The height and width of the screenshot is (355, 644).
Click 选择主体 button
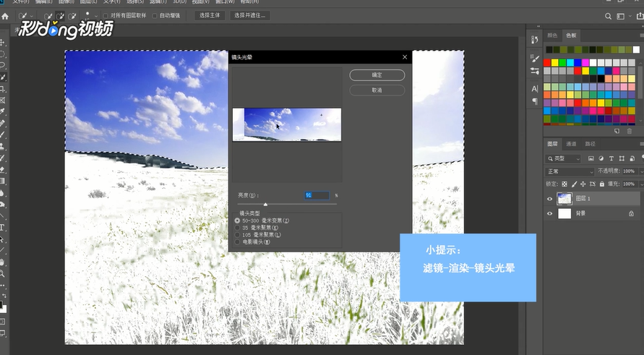[x=210, y=16]
